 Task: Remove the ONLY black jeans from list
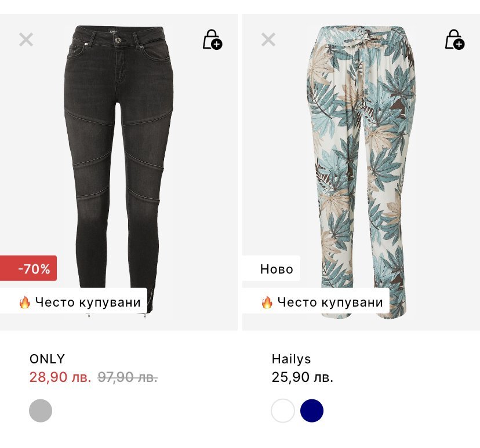26,39
